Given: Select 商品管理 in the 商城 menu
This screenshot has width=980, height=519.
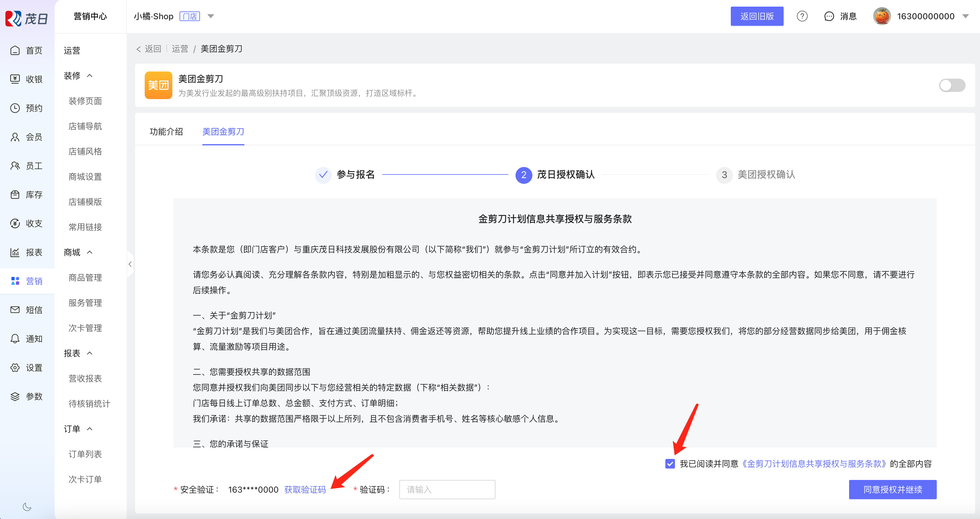Looking at the screenshot, I should click(85, 278).
